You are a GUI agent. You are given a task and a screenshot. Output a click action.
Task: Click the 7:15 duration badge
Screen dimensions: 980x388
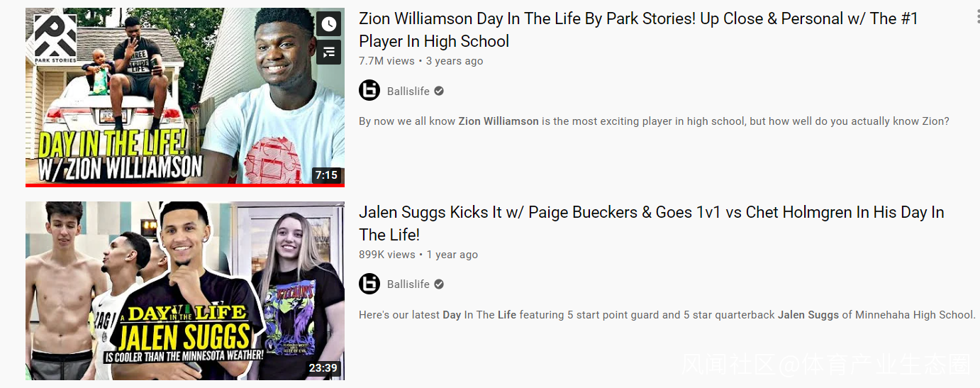click(326, 174)
